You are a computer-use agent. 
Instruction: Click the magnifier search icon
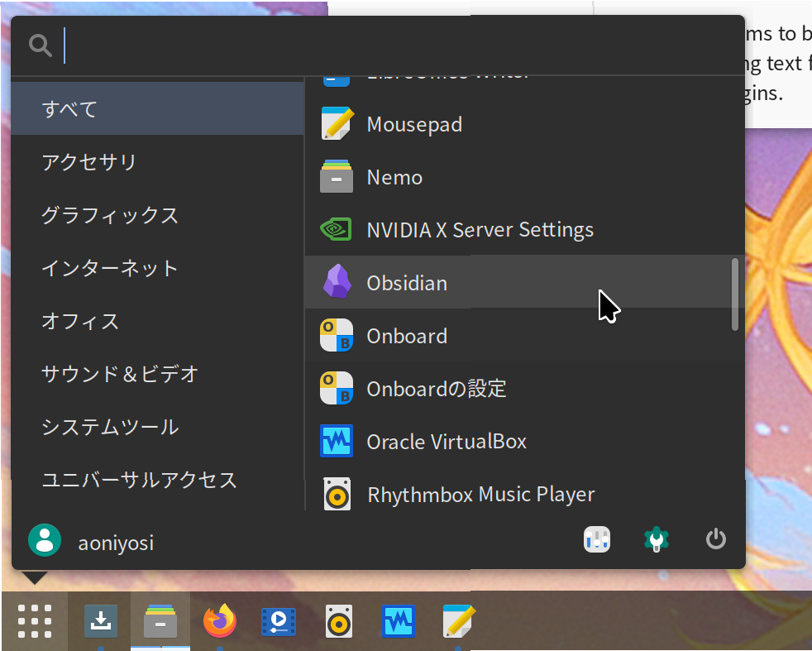click(x=41, y=45)
